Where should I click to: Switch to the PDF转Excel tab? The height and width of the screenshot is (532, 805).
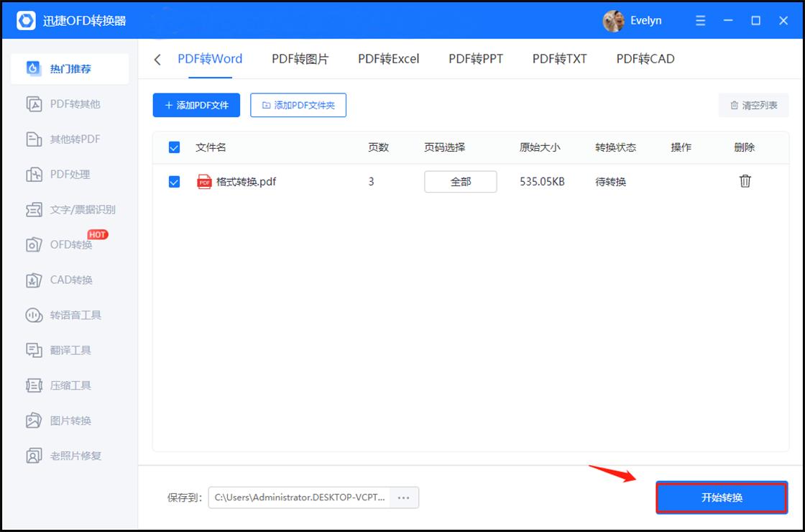(x=388, y=59)
